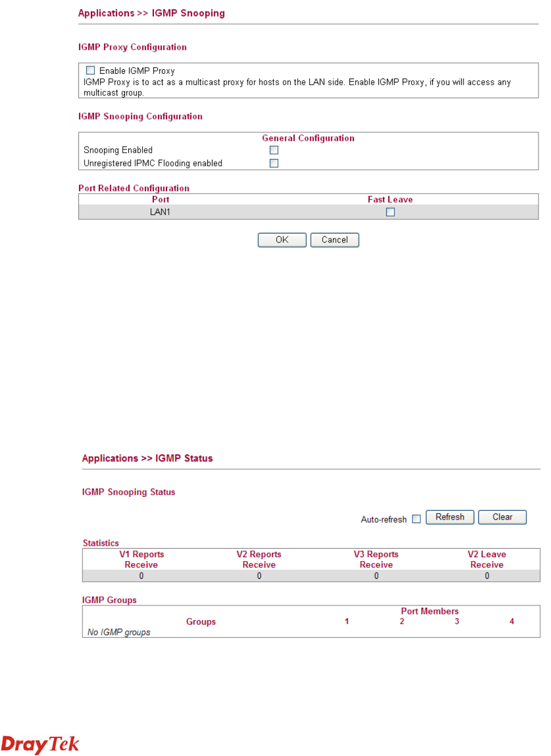The width and height of the screenshot is (551, 756).
Task: Turn on the Auto-refresh checkbox
Action: coord(416,519)
